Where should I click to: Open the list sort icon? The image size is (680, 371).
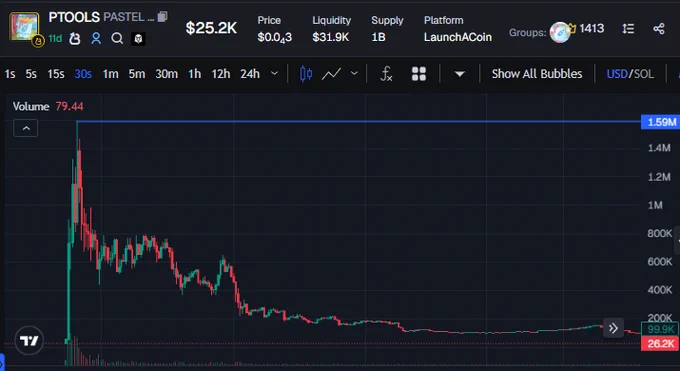click(x=628, y=29)
